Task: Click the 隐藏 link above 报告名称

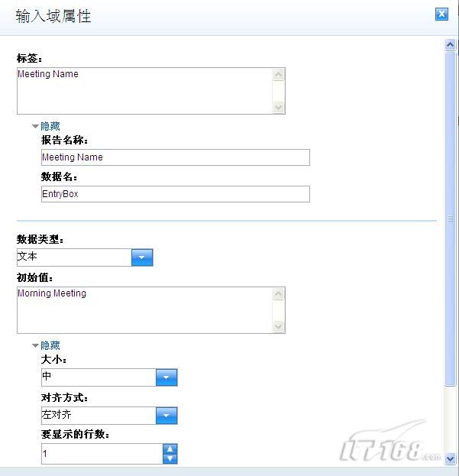Action: 50,126
